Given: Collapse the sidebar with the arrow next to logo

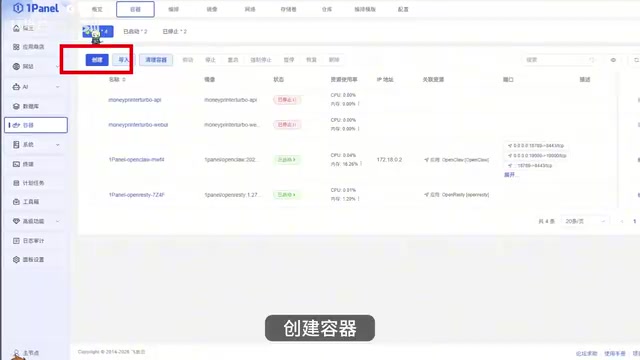Looking at the screenshot, I should 70,9.
